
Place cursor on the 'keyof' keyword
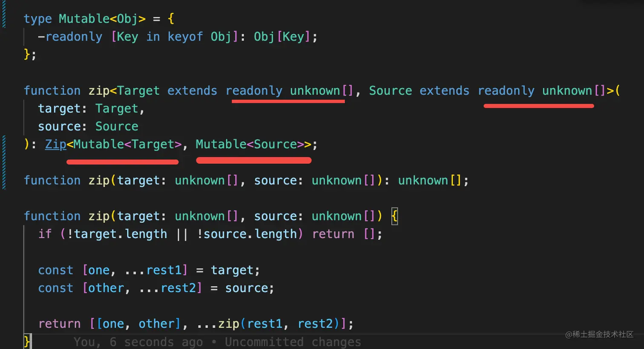(x=185, y=37)
